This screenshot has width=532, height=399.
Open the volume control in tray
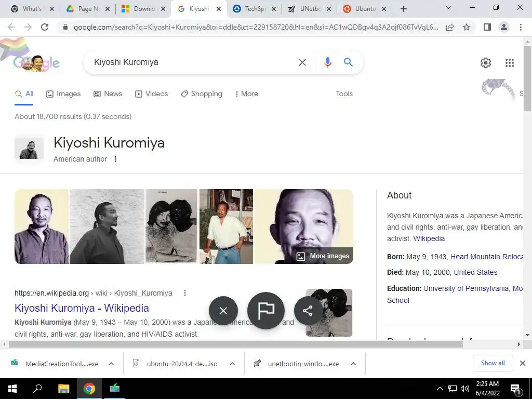click(x=465, y=389)
